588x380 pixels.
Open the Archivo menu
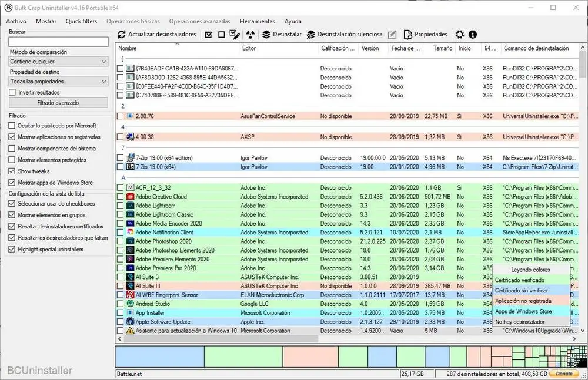16,21
